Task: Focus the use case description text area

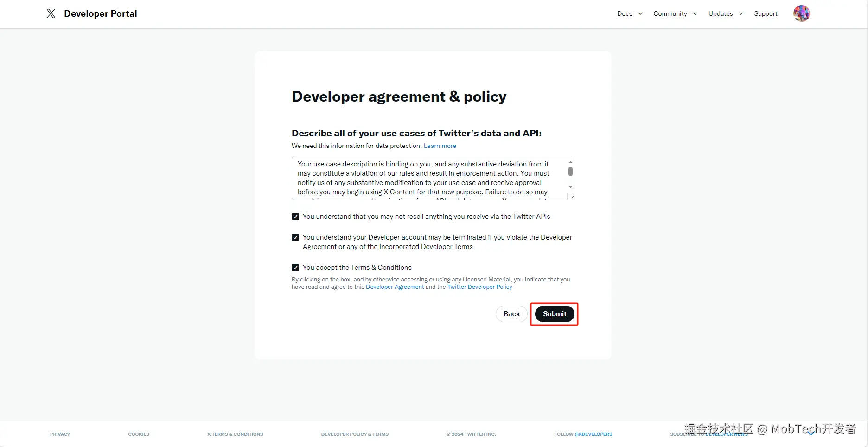Action: (x=433, y=178)
